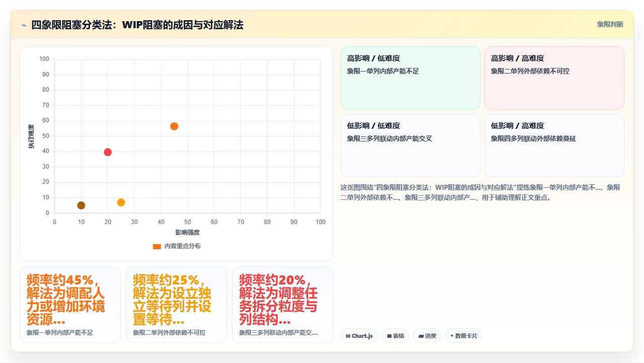Click the 数据卡片 tag
The width and height of the screenshot is (644, 363).
464,336
